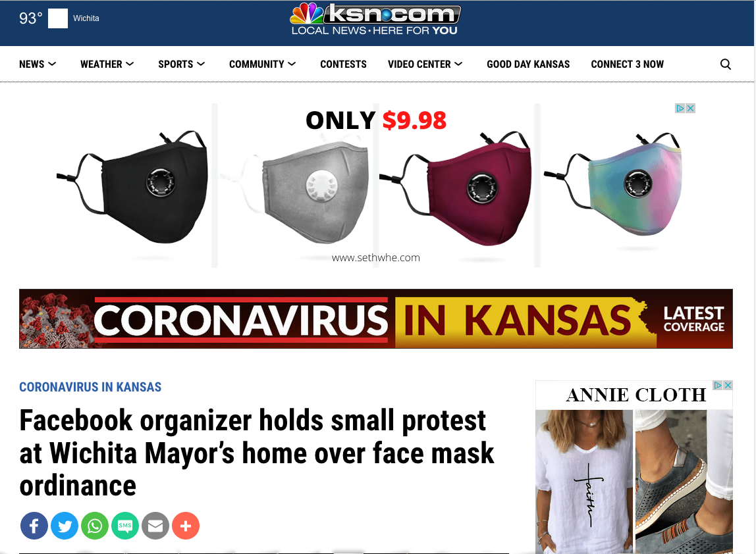Open more sharing options plus icon
The image size is (756, 554).
click(x=186, y=526)
